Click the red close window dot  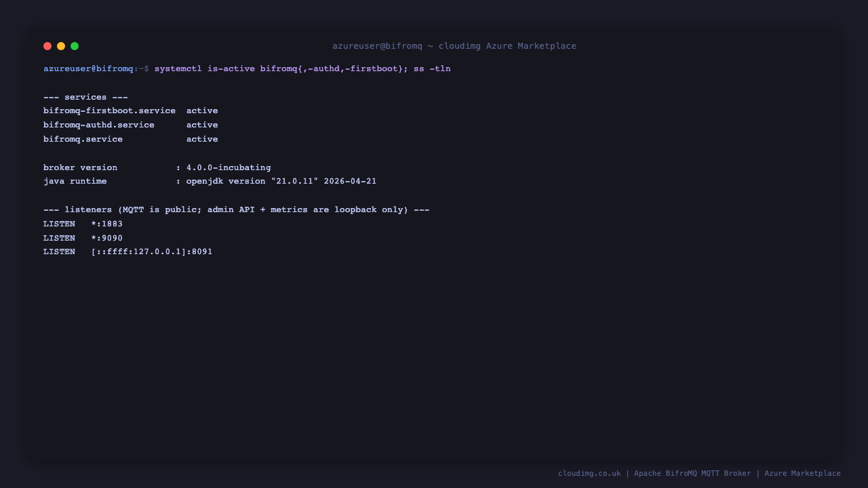(47, 46)
